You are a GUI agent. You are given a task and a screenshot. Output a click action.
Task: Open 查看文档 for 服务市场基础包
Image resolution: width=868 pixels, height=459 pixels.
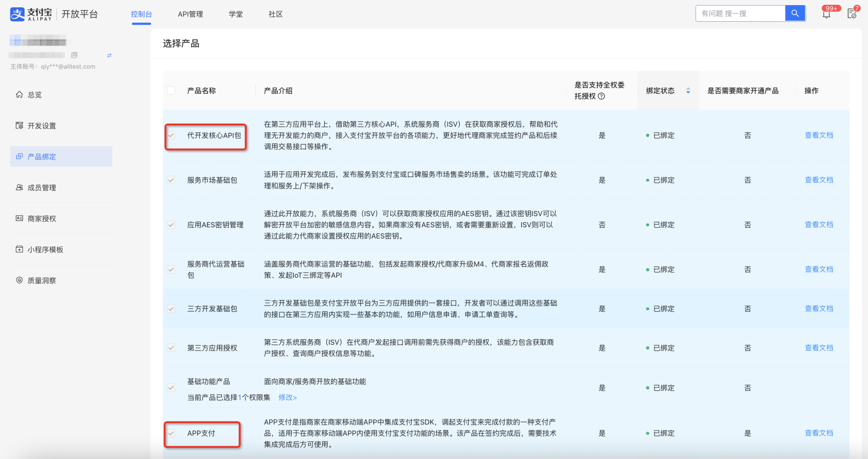(819, 180)
